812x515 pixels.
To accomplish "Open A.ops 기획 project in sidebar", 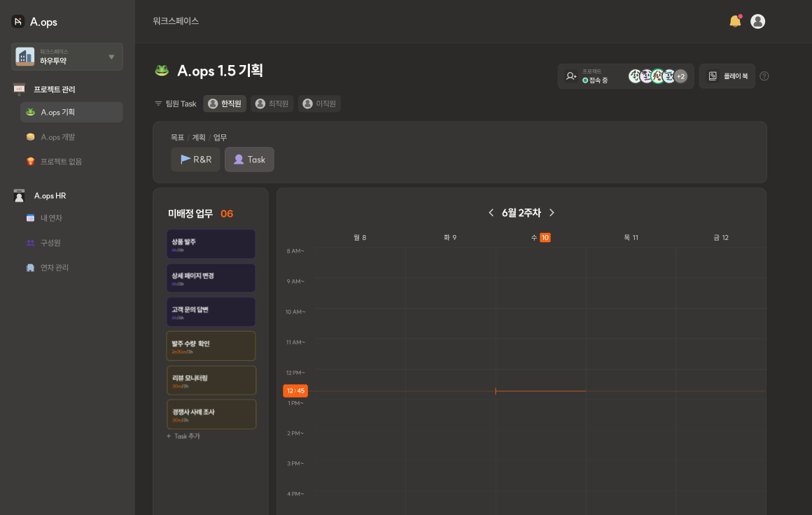I will (x=71, y=113).
